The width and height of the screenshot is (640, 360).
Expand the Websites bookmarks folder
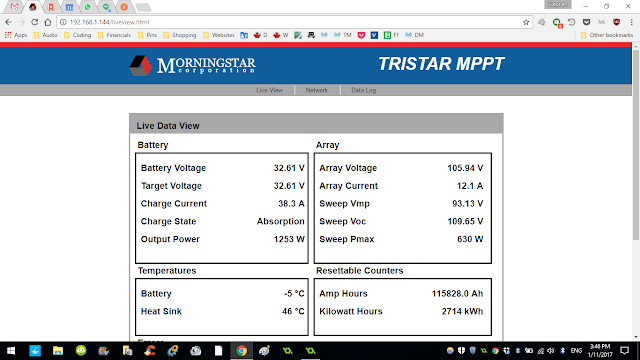click(219, 35)
